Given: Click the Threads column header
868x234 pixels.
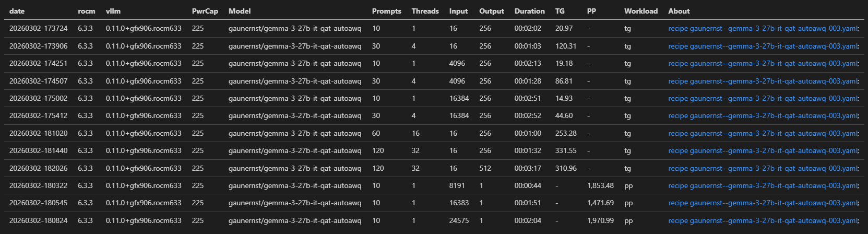Looking at the screenshot, I should 425,11.
